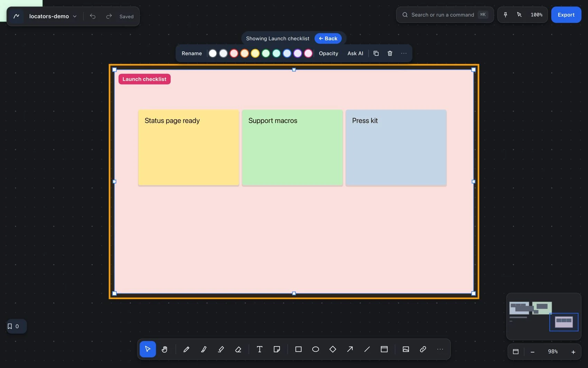Image resolution: width=588 pixels, height=368 pixels.
Task: Expand the locators-demo file menu
Action: point(53,16)
